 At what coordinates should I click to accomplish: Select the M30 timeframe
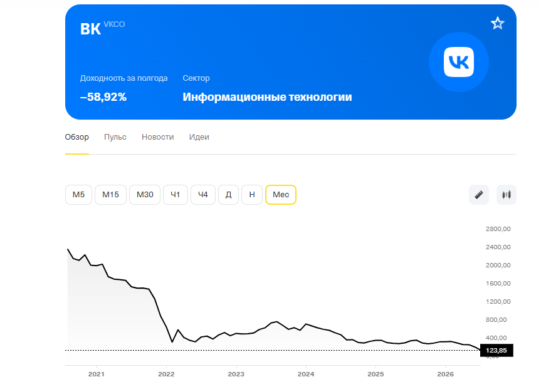point(145,195)
